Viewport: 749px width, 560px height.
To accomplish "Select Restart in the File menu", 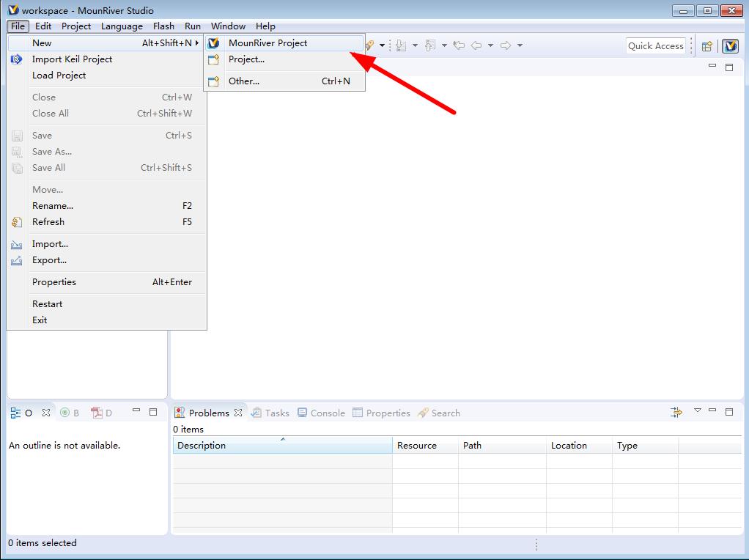I will click(106, 304).
